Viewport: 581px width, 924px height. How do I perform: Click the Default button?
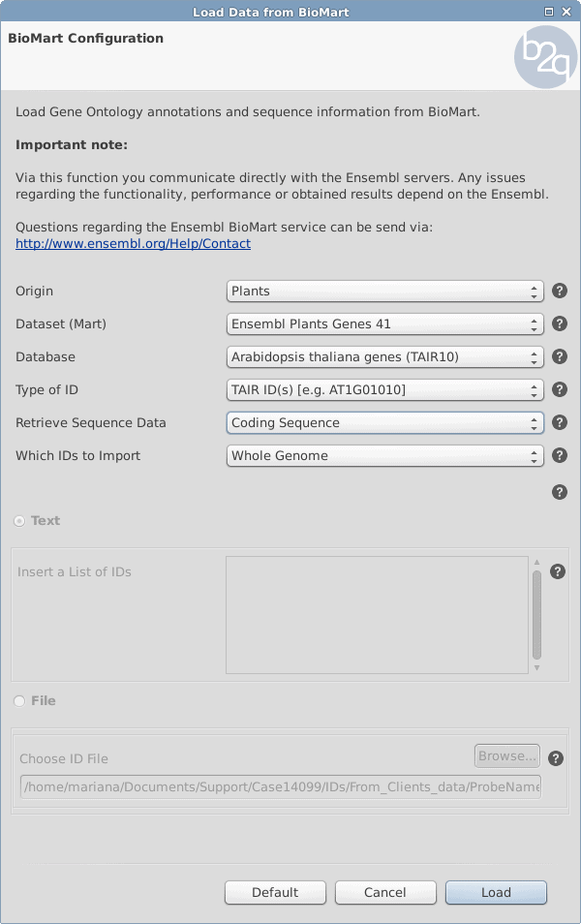point(275,892)
